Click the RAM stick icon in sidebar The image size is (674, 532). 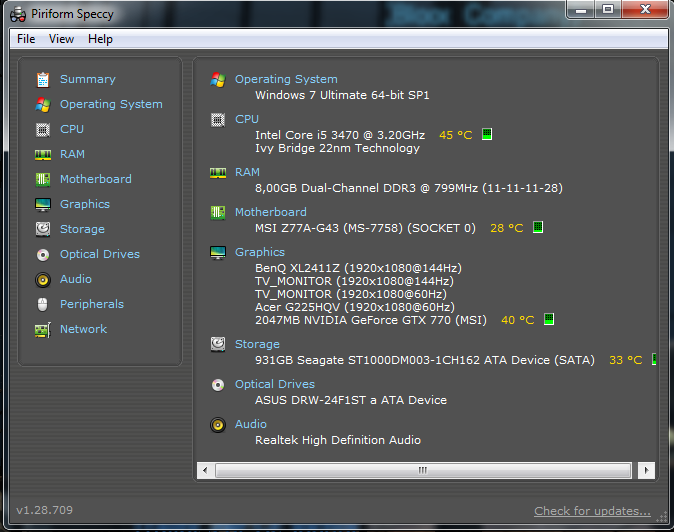43,155
